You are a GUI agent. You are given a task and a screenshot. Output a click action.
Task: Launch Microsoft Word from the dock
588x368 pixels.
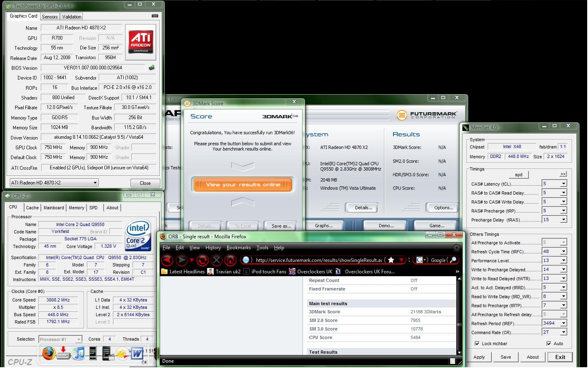[137, 353]
